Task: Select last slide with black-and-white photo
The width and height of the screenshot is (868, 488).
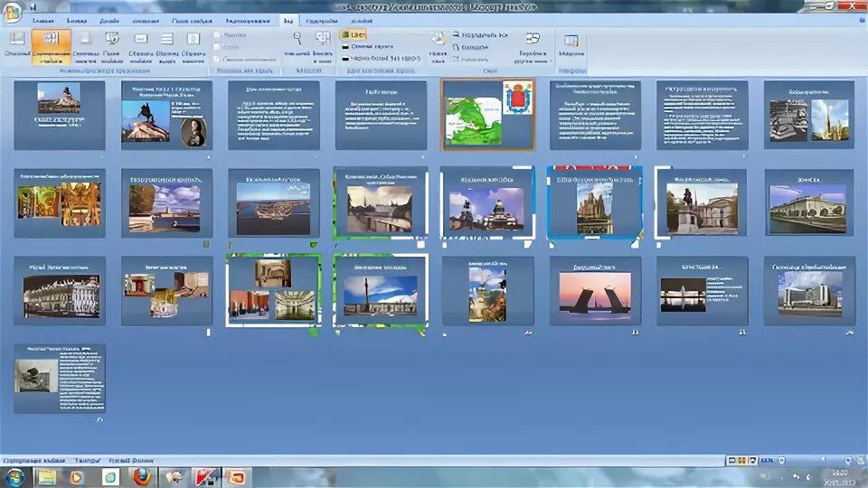Action: (x=60, y=379)
